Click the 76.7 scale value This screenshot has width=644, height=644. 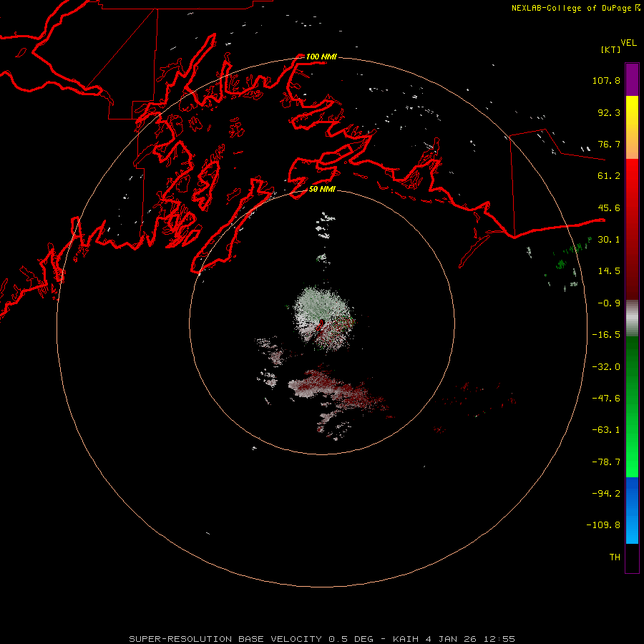coord(609,144)
